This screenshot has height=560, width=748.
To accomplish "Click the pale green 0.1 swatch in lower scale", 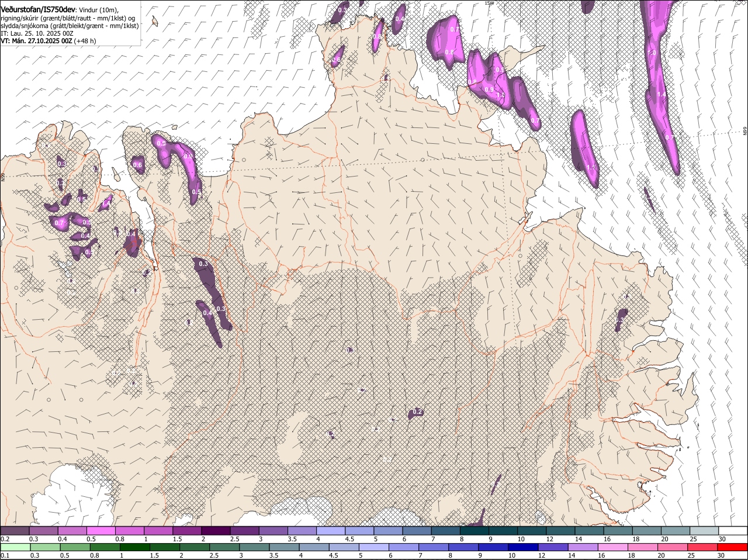I will coord(15,548).
